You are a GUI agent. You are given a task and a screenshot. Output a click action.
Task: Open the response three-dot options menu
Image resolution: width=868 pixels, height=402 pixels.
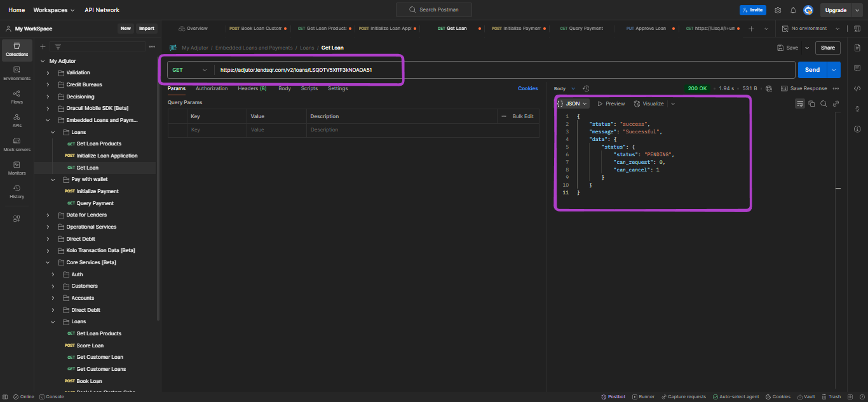836,88
